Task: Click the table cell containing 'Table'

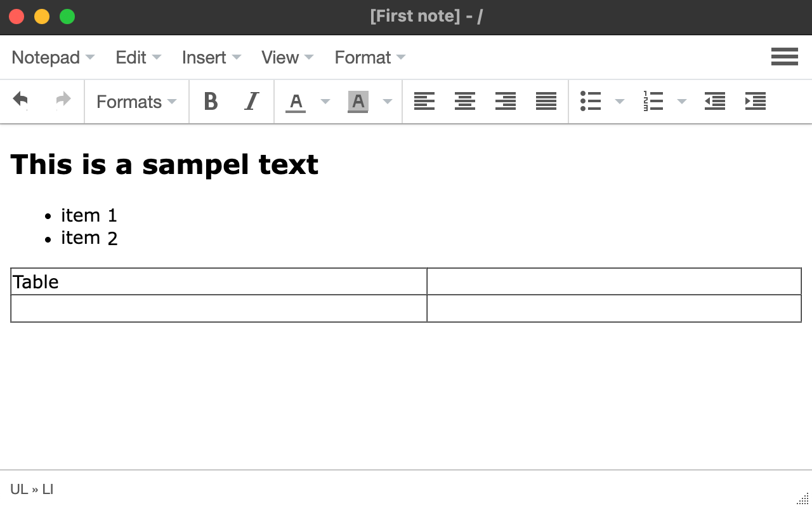Action: [219, 281]
